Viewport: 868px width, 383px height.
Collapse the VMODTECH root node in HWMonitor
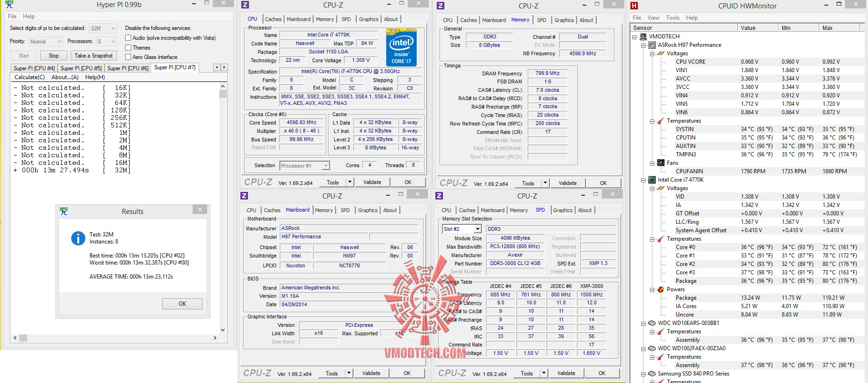tap(635, 37)
